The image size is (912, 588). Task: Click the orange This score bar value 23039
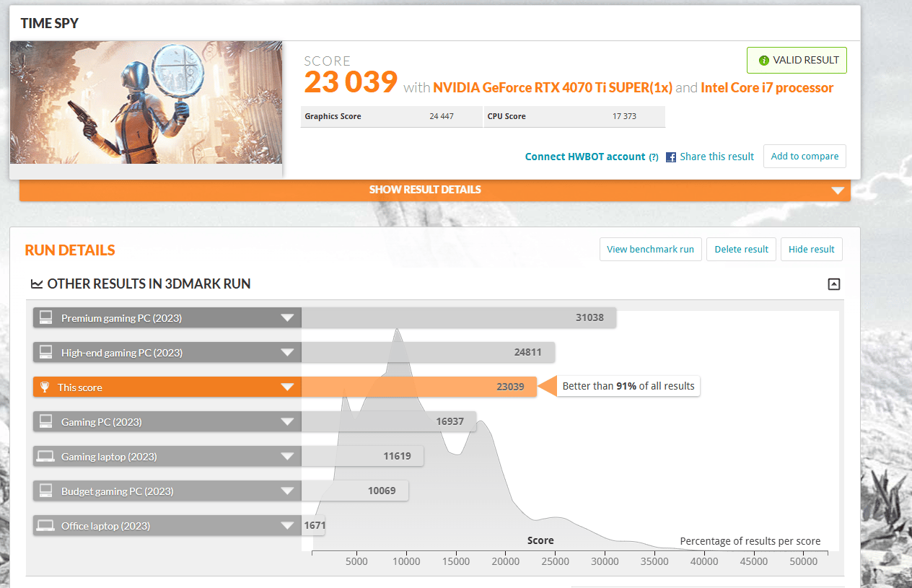click(x=511, y=387)
